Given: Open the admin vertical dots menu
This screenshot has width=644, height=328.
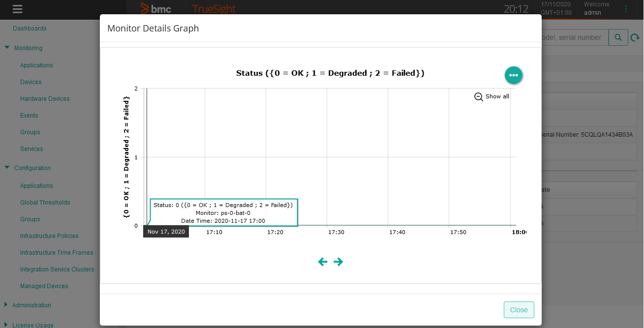Looking at the screenshot, I should 625,9.
